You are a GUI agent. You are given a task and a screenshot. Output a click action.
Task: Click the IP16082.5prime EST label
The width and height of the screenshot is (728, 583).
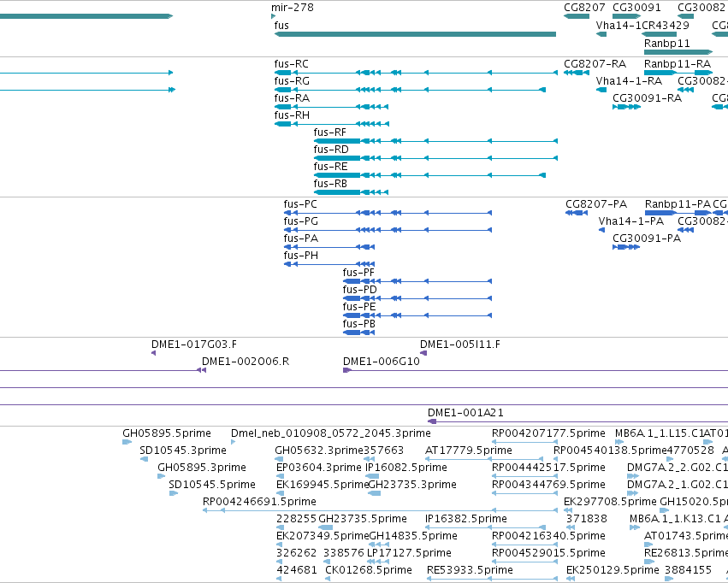pos(406,468)
